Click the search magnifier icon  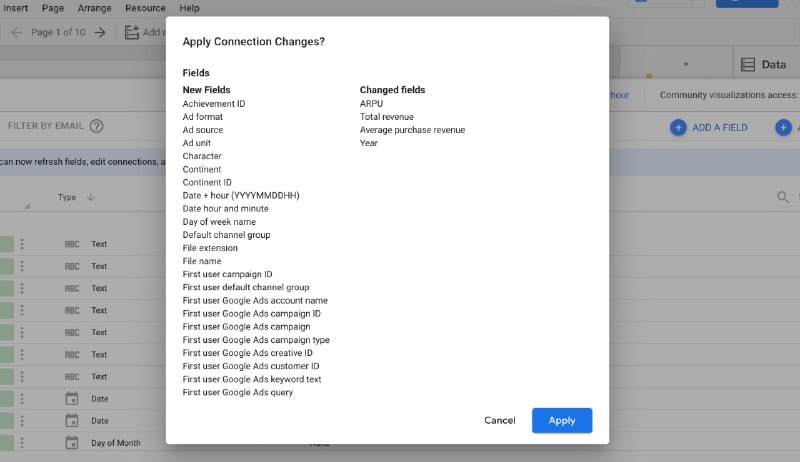(783, 197)
